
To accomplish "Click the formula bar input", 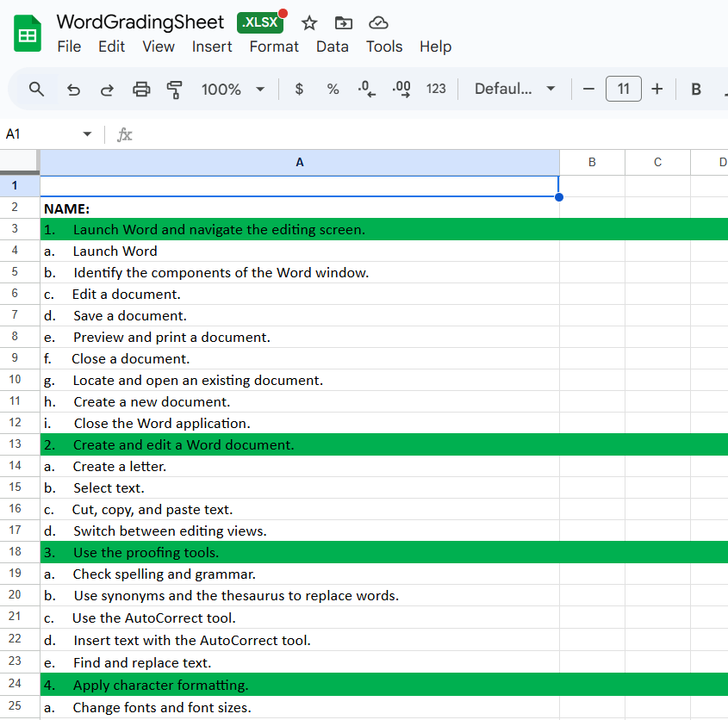I will pyautogui.click(x=432, y=134).
